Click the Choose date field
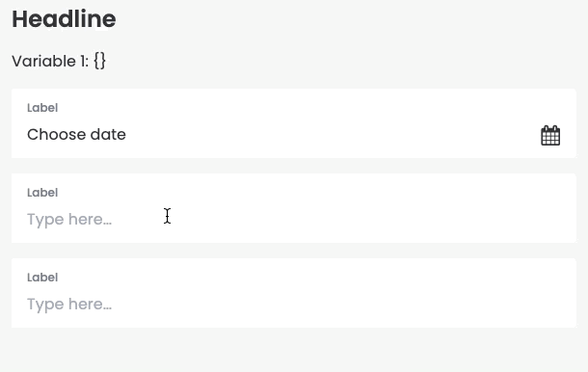This screenshot has height=372, width=588. 294,123
